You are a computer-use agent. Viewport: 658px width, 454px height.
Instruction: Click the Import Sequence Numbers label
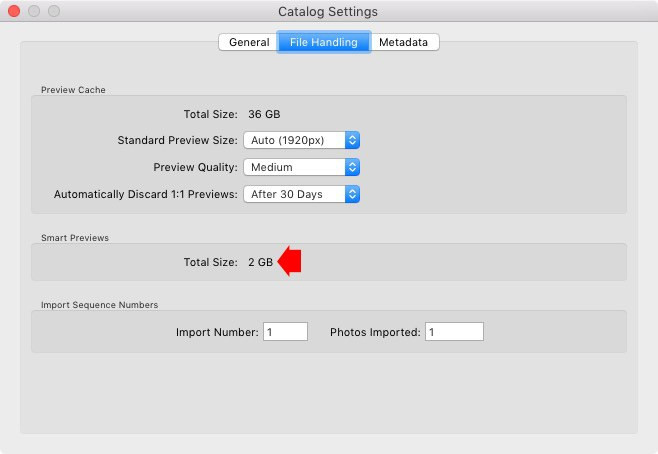pos(99,305)
